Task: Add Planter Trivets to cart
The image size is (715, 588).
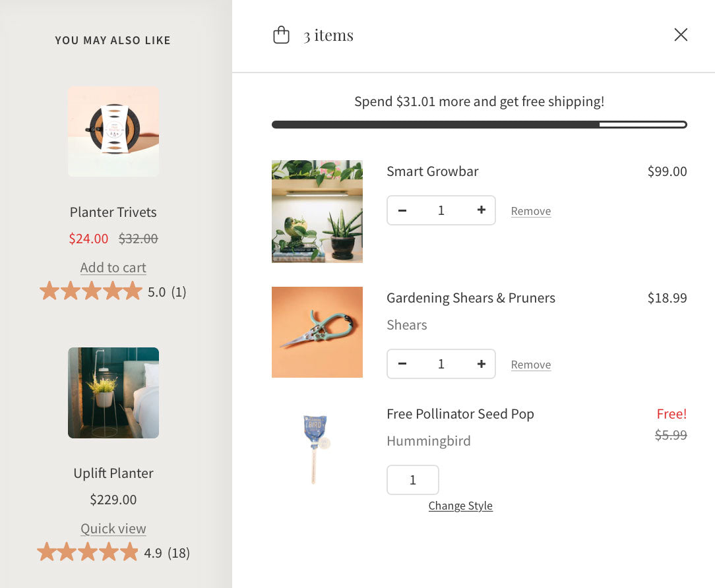Action: (113, 268)
